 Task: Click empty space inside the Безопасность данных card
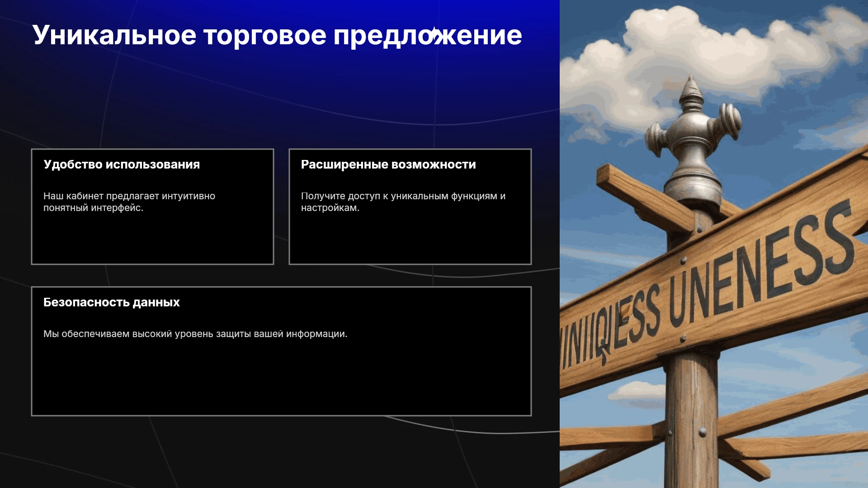click(x=281, y=380)
